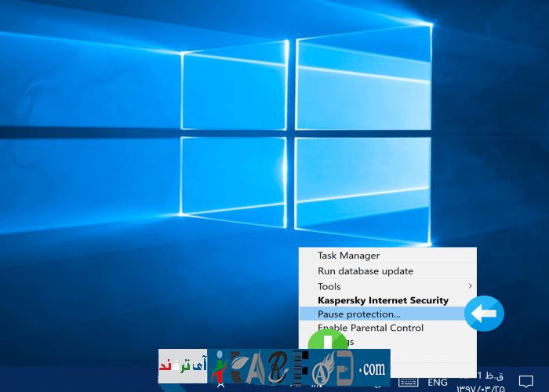549x392 pixels.
Task: Expand the Tools submenu chevron arrow
Action: (470, 286)
